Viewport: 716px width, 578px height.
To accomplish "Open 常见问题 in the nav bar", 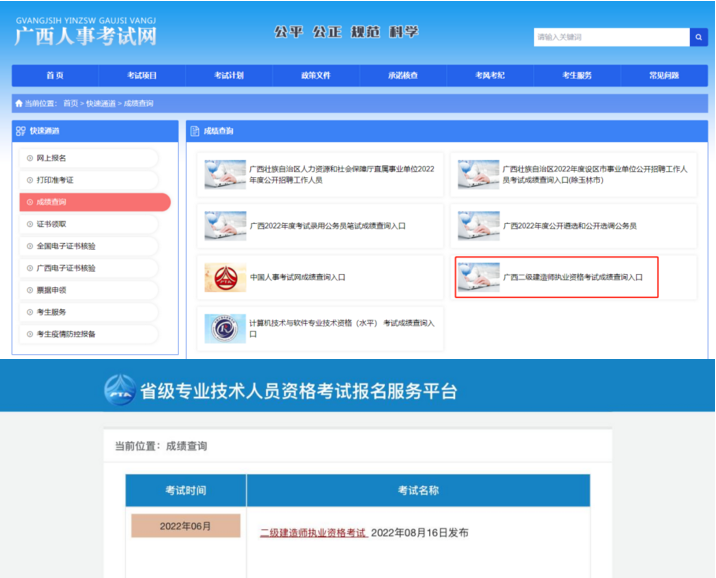I will 664,76.
